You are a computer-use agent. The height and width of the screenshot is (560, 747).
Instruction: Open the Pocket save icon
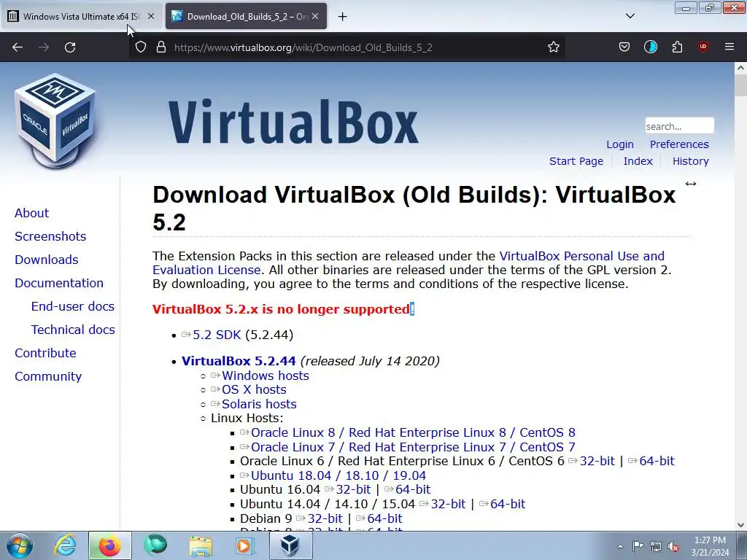pos(624,47)
